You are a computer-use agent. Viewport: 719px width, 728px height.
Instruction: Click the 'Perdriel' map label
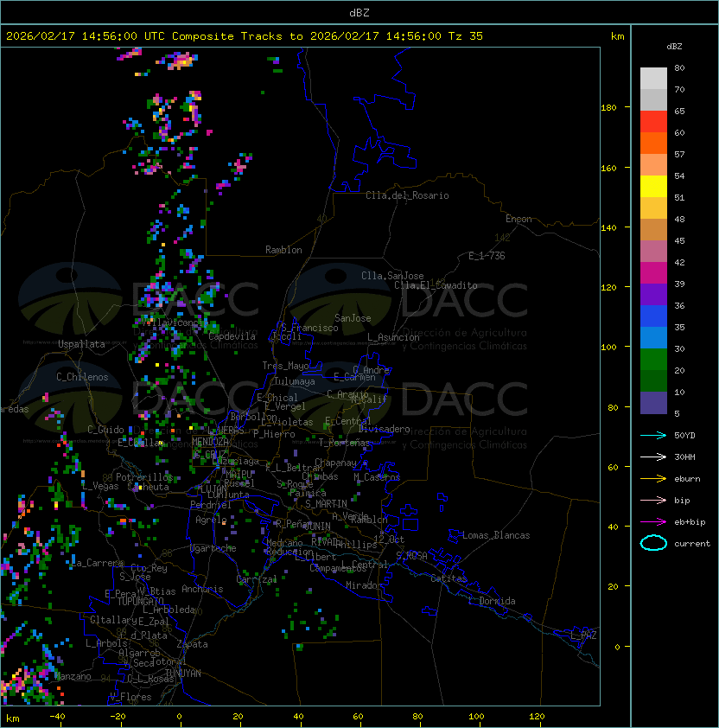211,505
